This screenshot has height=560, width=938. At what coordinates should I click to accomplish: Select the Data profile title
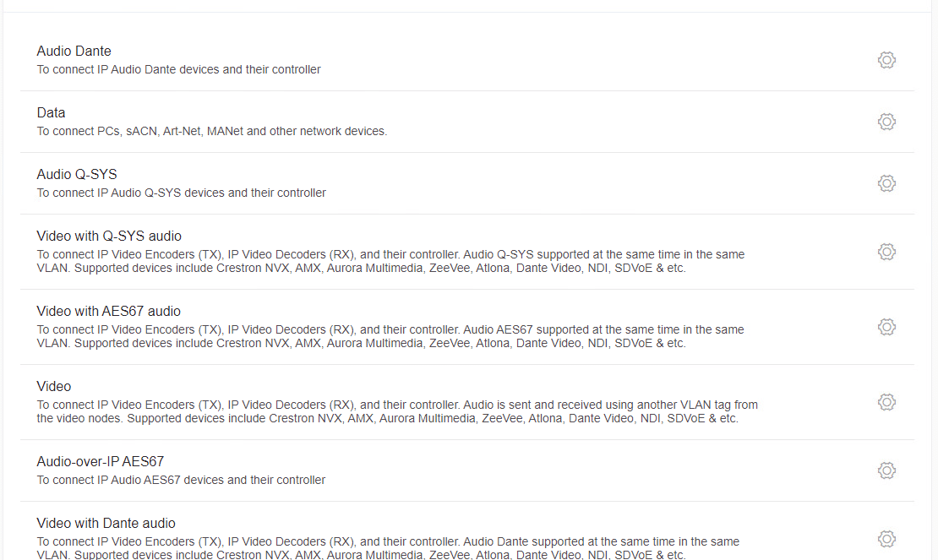click(x=51, y=112)
